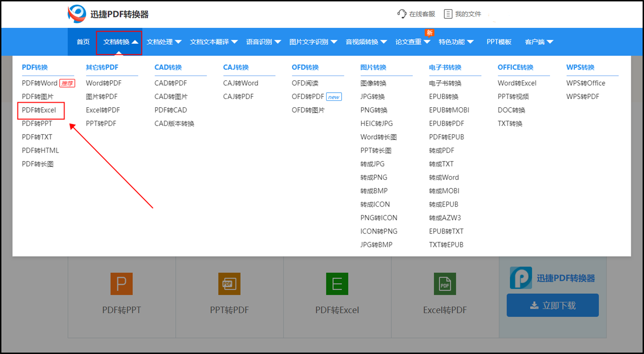Open 图片转PDF link
The height and width of the screenshot is (354, 644).
102,97
